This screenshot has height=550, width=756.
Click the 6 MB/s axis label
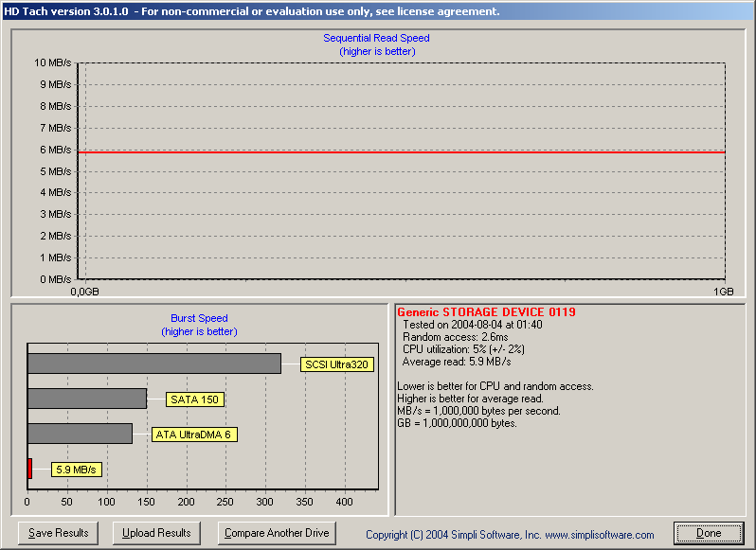point(56,150)
